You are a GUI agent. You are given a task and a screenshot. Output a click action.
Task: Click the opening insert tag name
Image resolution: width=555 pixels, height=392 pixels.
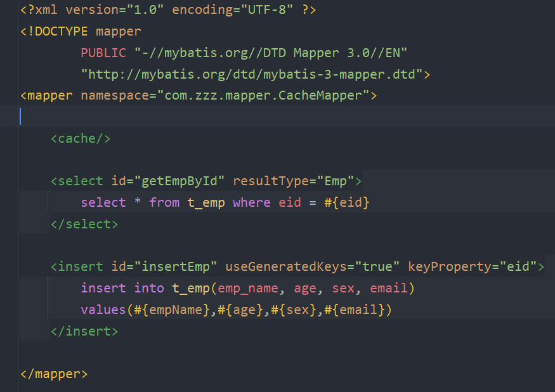pos(81,266)
